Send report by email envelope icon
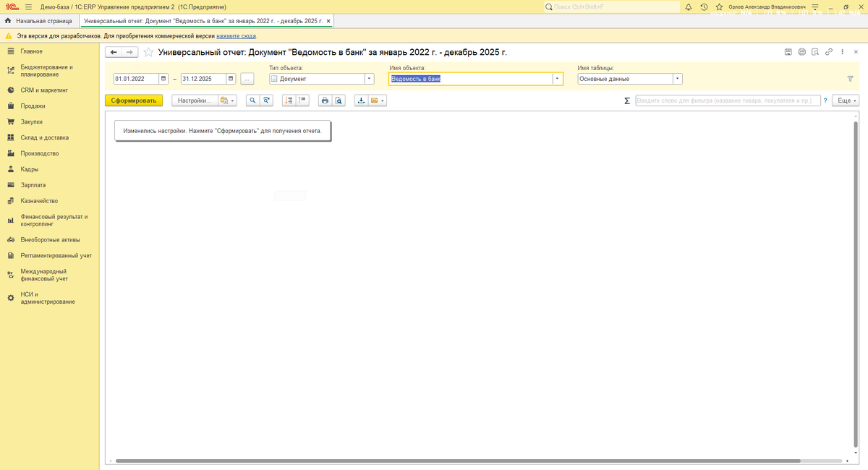This screenshot has width=868, height=470. pos(375,101)
